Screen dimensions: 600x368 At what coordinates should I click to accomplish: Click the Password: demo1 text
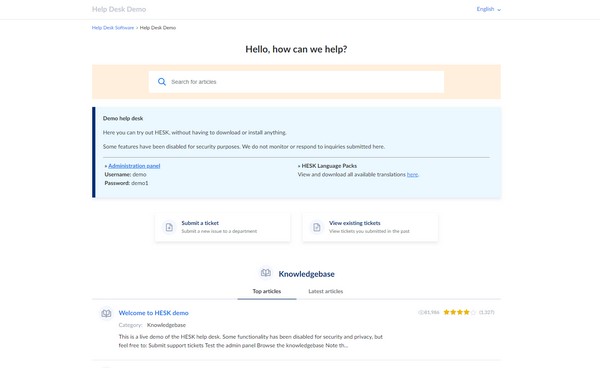[126, 183]
